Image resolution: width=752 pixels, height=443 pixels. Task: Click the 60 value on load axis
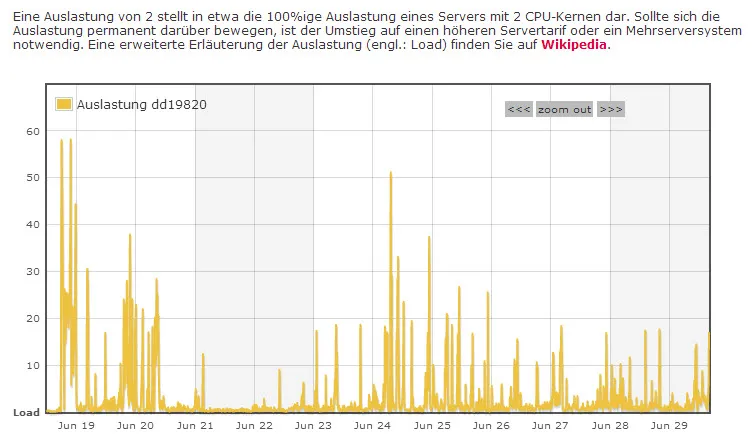33,131
